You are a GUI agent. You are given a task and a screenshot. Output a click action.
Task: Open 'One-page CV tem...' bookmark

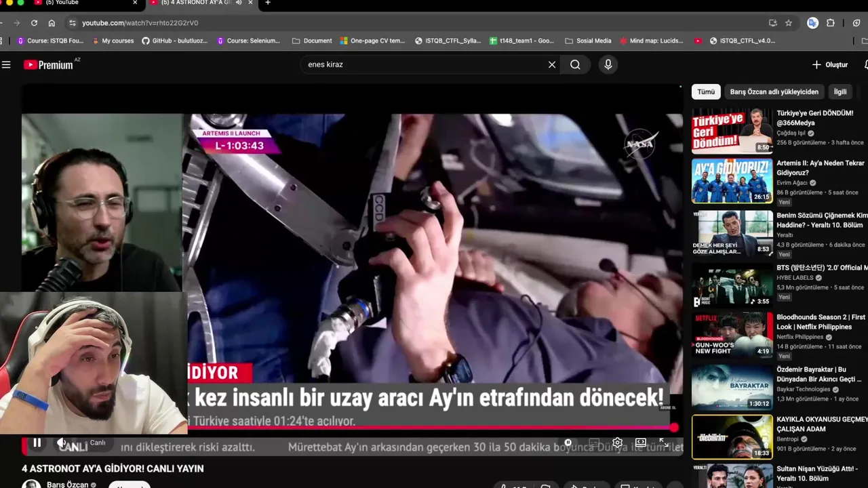[x=372, y=41]
